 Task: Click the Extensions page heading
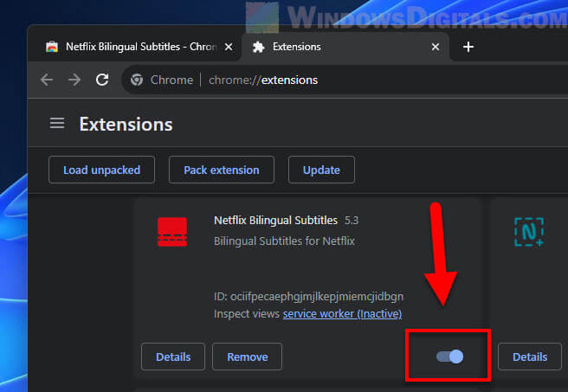coord(126,124)
